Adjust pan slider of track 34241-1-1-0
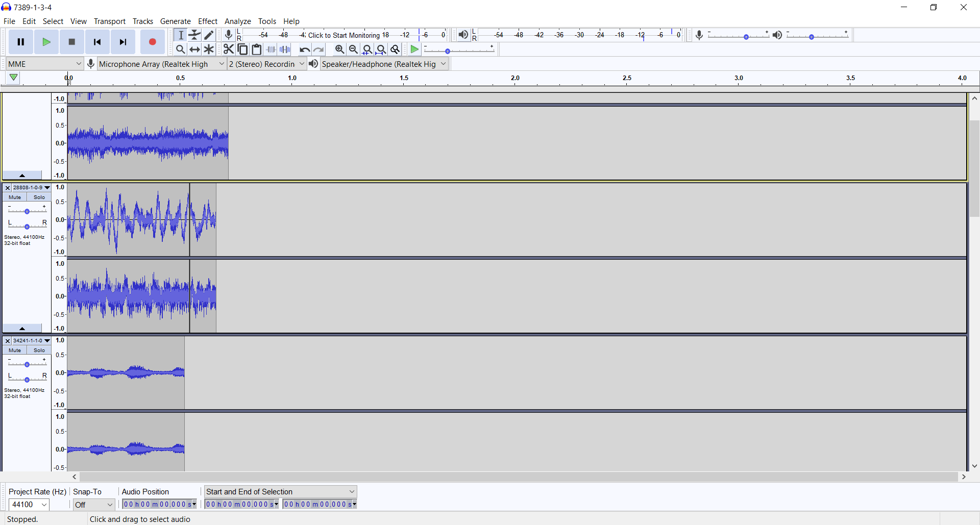 click(x=27, y=378)
